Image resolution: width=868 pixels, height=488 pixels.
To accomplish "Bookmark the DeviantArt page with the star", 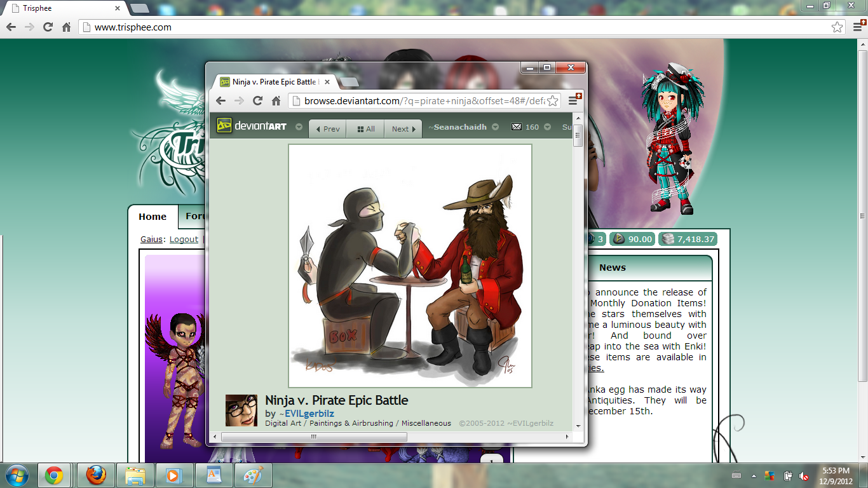I will 553,101.
